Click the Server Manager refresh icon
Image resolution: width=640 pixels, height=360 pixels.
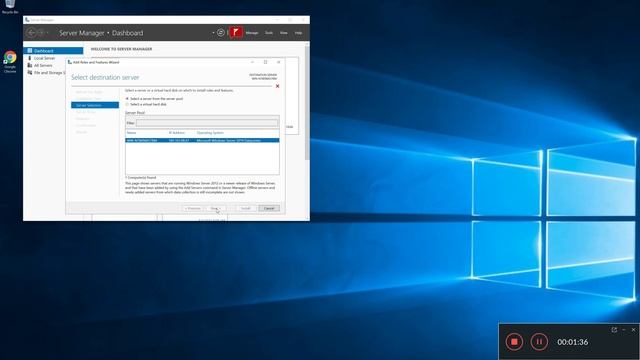pos(221,33)
